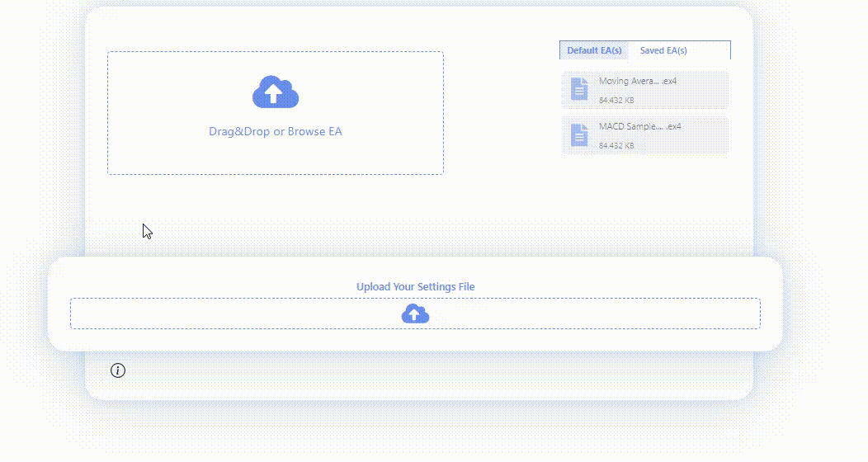The height and width of the screenshot is (462, 868).
Task: Click 84.432 KB size under Moving Average
Action: [616, 100]
